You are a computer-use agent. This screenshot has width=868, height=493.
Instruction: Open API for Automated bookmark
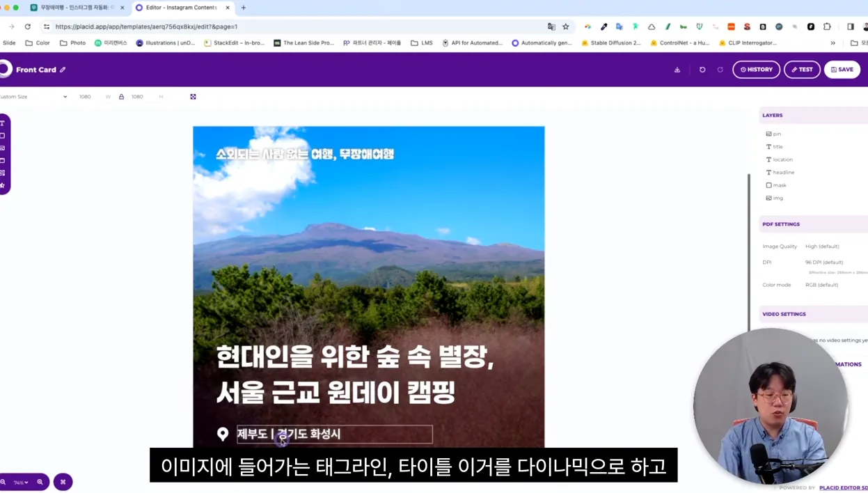point(471,42)
